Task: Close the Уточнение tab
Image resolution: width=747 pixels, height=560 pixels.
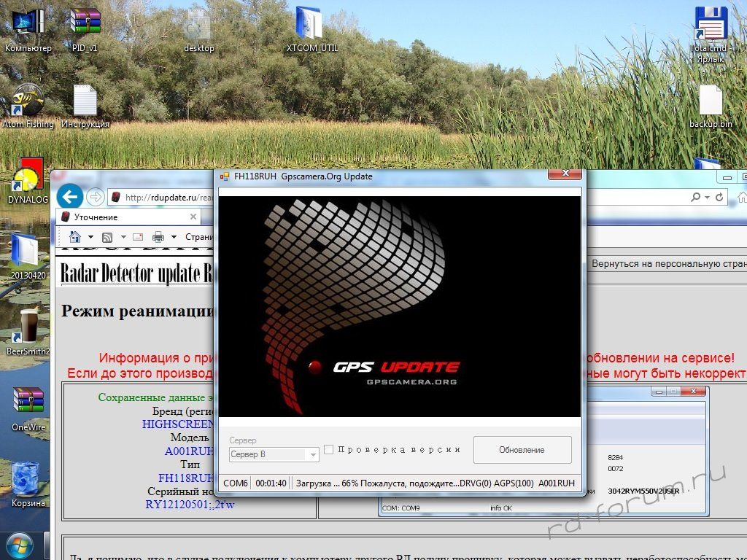Action: [x=193, y=217]
